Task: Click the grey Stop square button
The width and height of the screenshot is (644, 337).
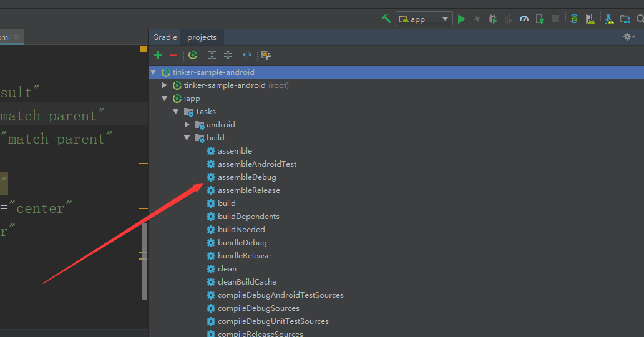Action: tap(555, 19)
